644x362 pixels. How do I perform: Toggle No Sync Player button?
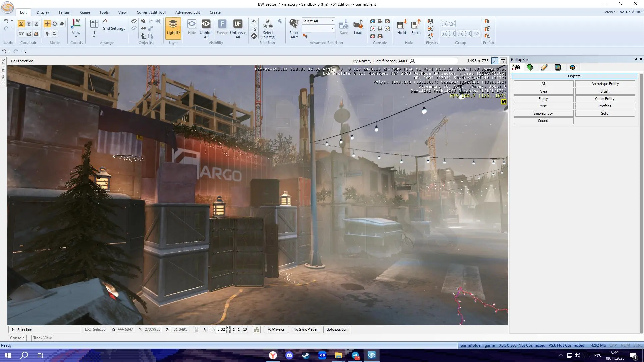[306, 330]
